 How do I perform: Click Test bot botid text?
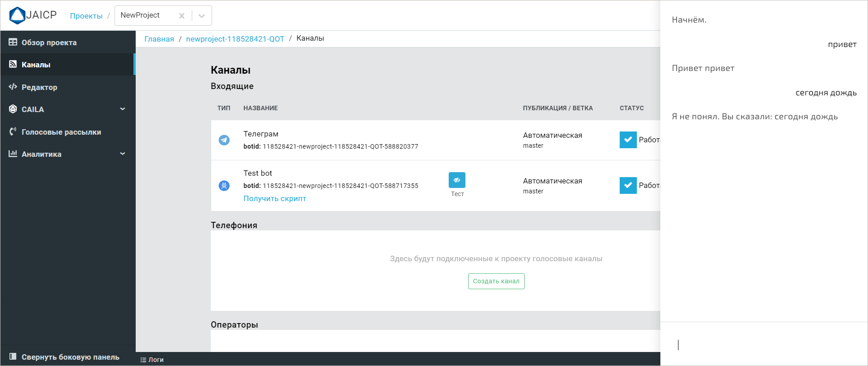click(x=331, y=186)
